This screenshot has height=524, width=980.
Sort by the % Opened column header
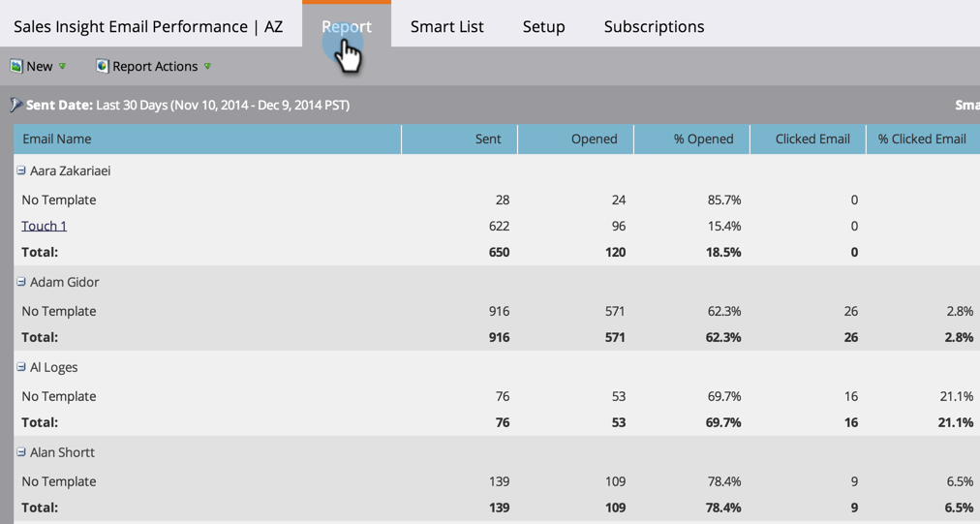coord(691,139)
